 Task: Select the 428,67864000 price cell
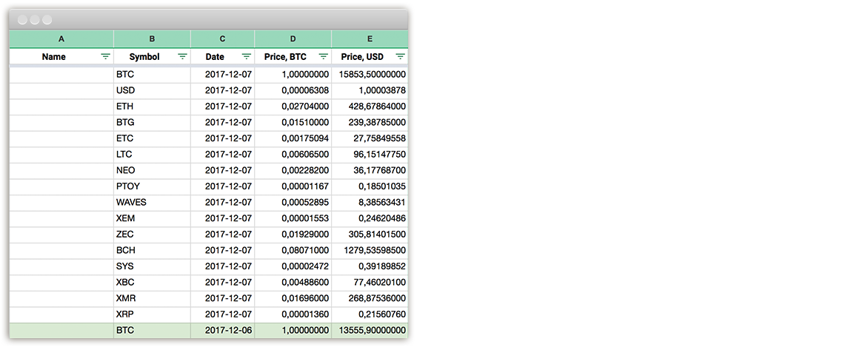coord(370,106)
